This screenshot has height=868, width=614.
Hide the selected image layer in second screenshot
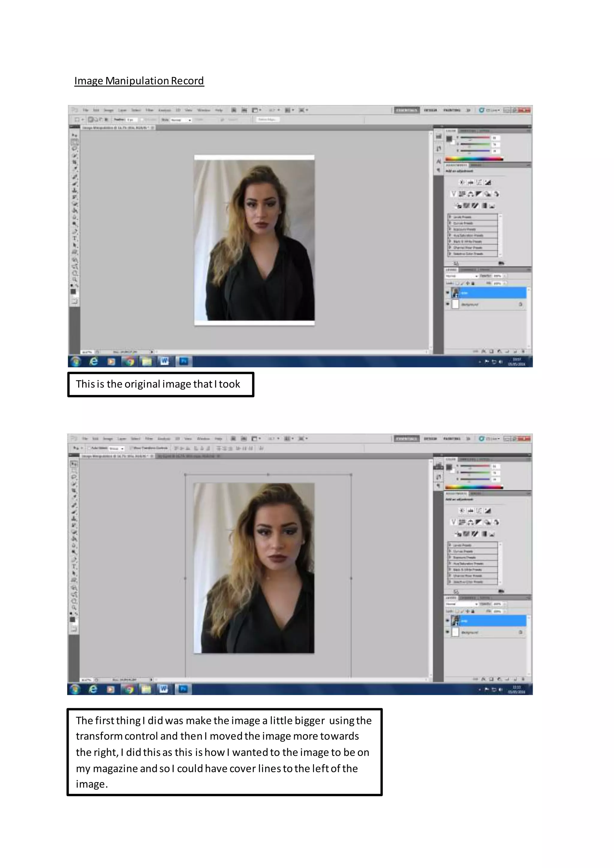pos(448,621)
